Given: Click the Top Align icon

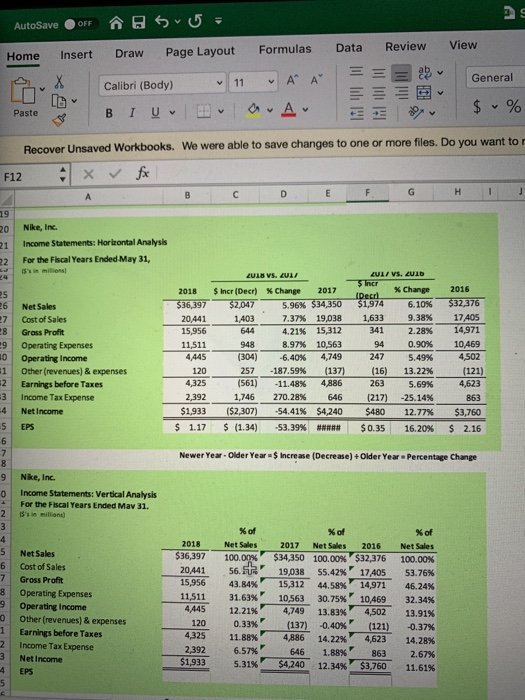Looking at the screenshot, I should [356, 72].
